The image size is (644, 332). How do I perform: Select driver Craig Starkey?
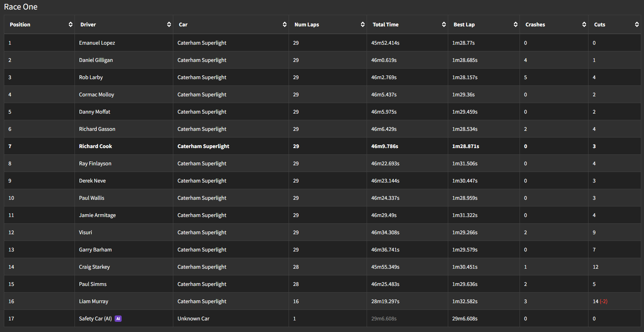click(x=95, y=267)
